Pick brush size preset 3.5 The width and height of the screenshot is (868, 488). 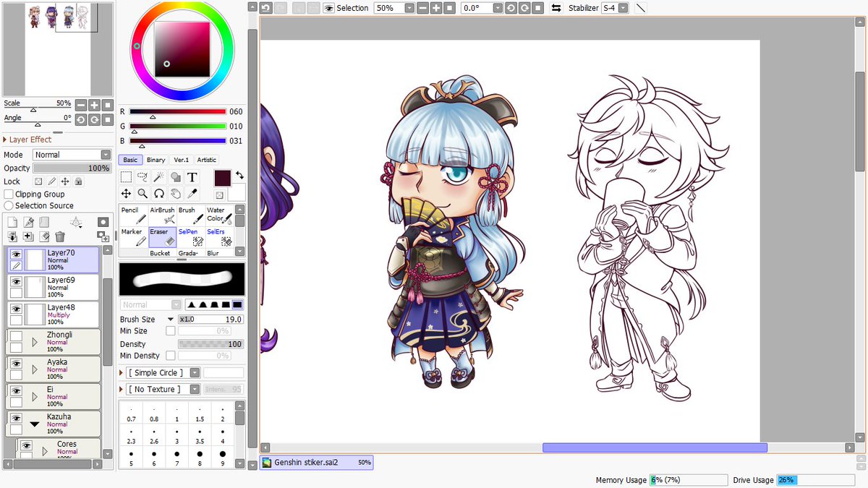tap(200, 437)
